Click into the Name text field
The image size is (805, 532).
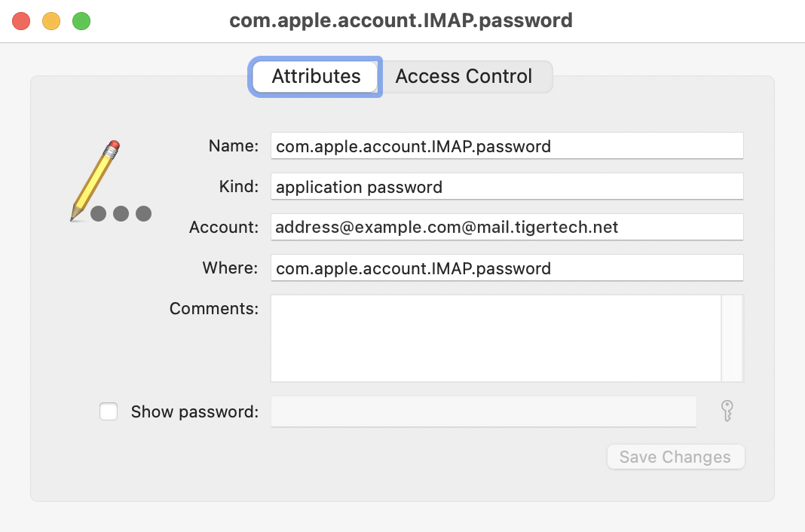click(x=507, y=145)
